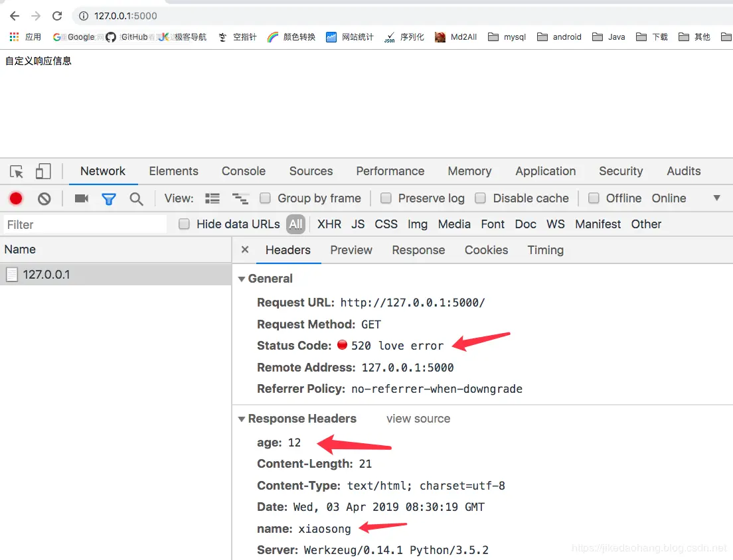Clear the network log with the clear icon
Image resolution: width=733 pixels, height=560 pixels.
[x=44, y=199]
